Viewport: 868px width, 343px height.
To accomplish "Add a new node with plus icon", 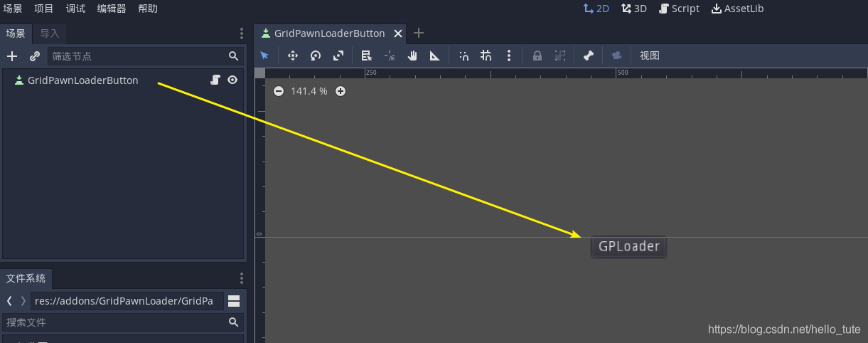I will (12, 56).
